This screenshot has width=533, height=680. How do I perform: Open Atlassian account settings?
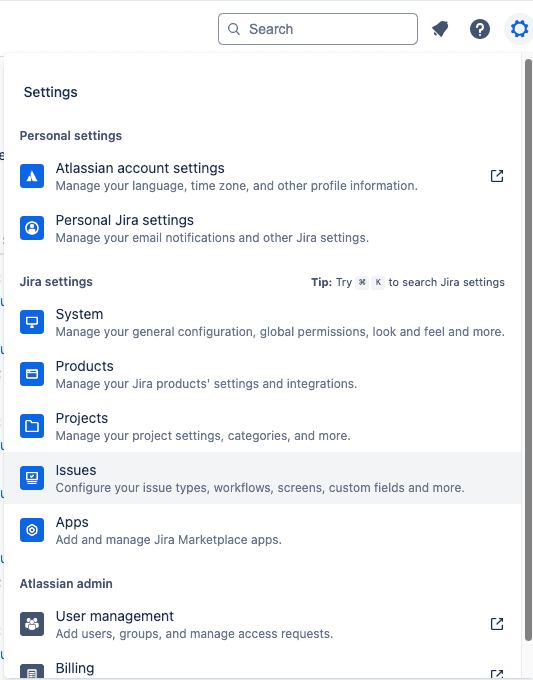pyautogui.click(x=262, y=176)
